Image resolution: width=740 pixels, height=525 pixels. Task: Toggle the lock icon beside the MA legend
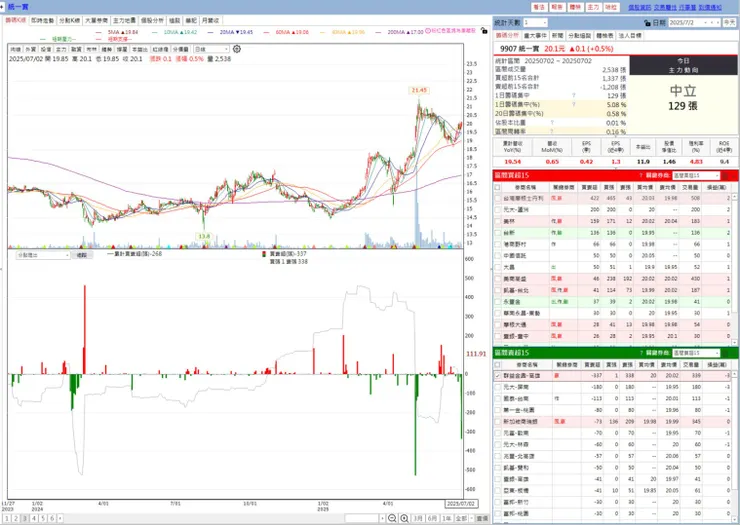(x=484, y=31)
